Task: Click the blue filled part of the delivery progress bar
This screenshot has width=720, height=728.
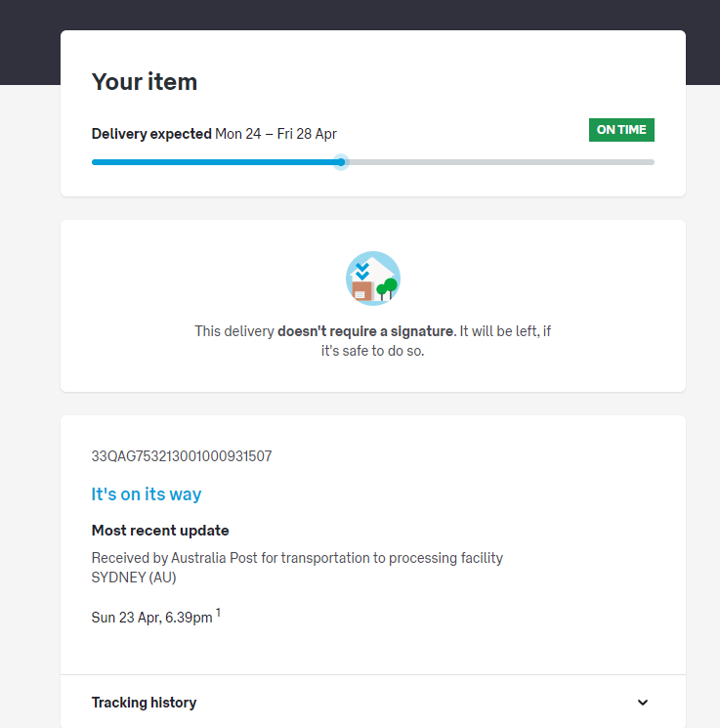Action: (x=215, y=162)
